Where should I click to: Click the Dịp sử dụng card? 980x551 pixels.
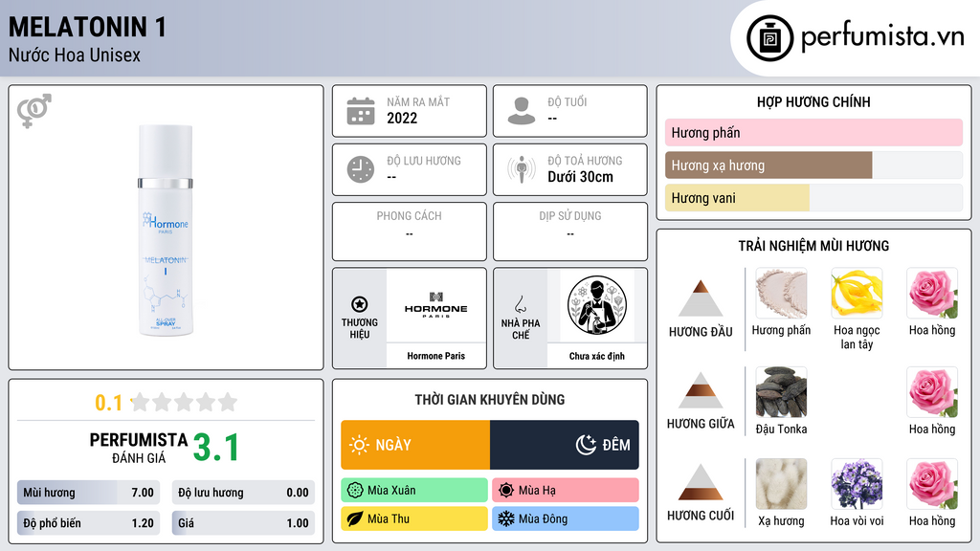[x=570, y=231]
